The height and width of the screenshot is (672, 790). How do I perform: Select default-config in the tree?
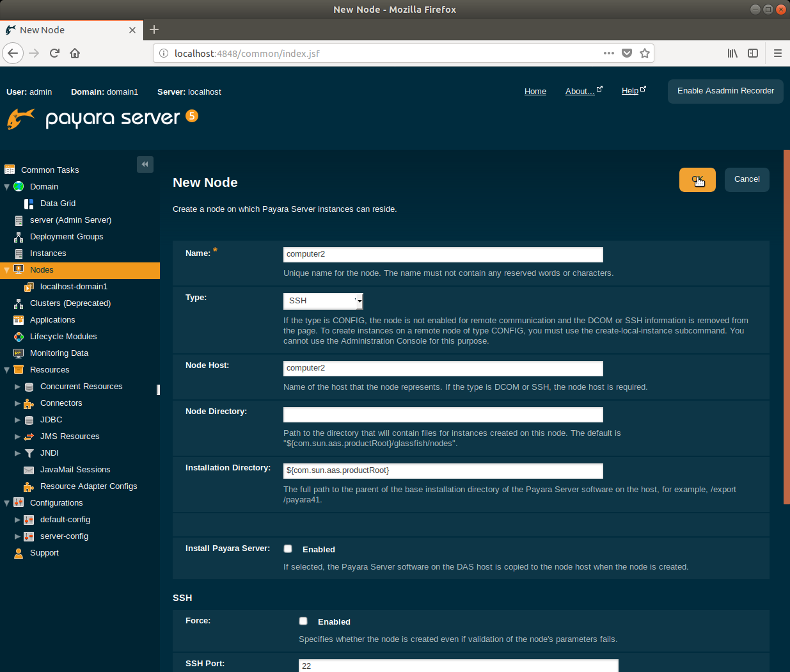(65, 520)
